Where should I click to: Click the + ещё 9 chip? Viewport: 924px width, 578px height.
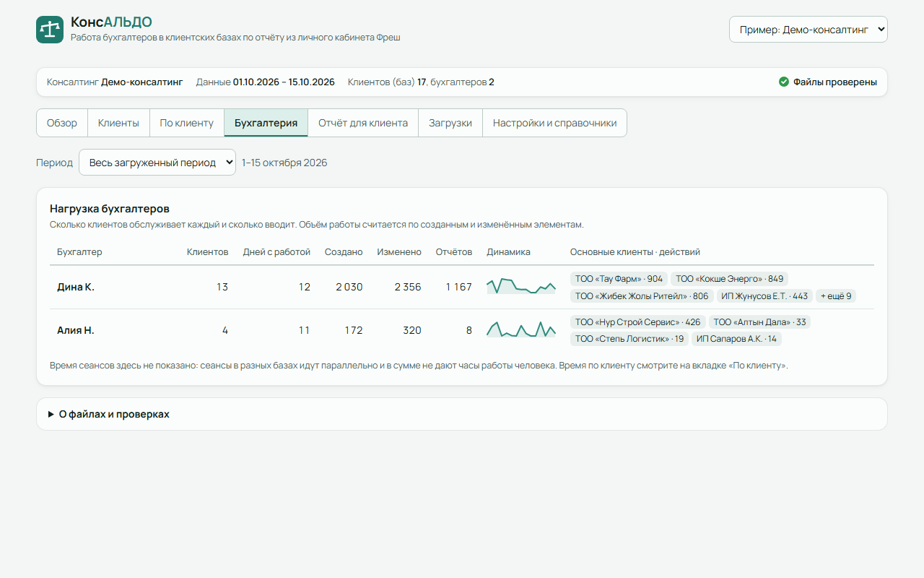pos(836,296)
